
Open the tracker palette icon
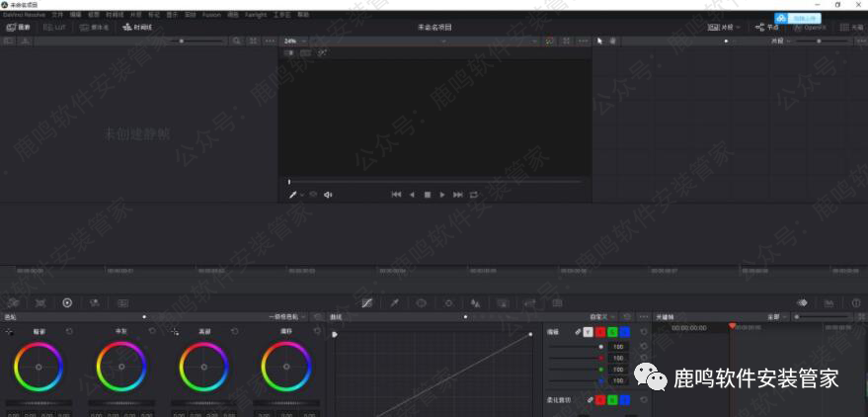tap(448, 303)
